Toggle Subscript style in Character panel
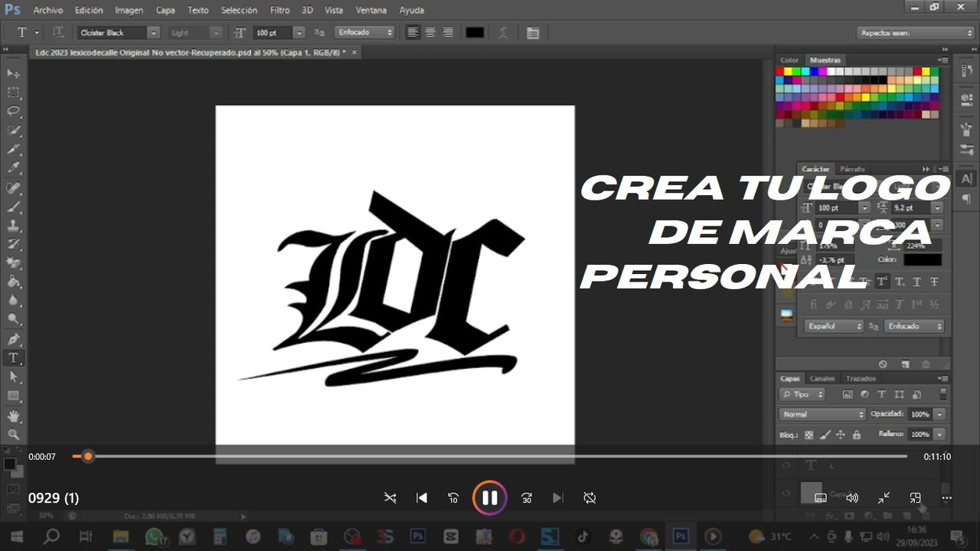 click(900, 282)
